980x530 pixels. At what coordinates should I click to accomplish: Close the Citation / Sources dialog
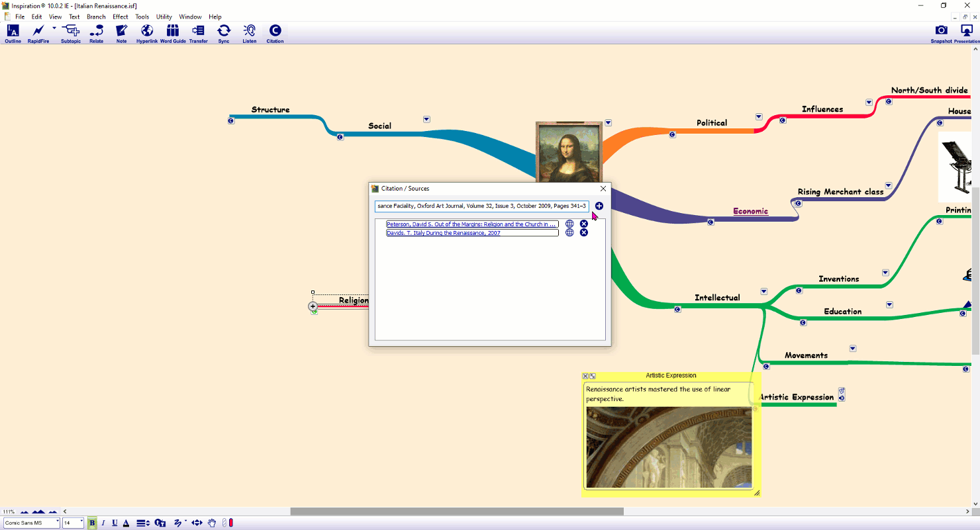click(x=603, y=189)
